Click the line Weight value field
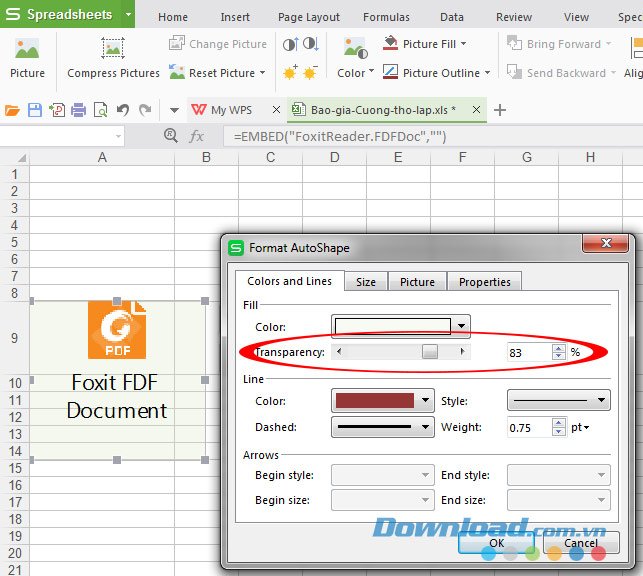The height and width of the screenshot is (576, 643). (x=529, y=428)
